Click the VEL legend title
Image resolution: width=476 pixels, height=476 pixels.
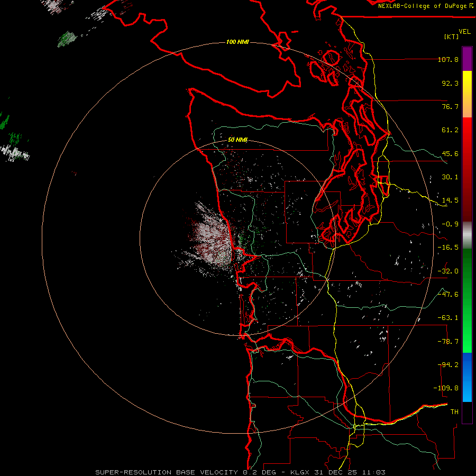[x=464, y=32]
